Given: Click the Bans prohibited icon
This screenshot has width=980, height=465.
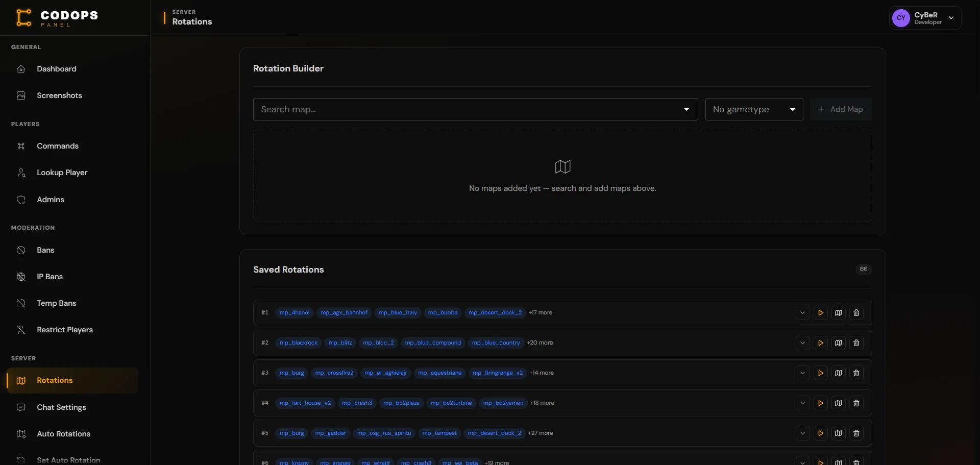Looking at the screenshot, I should pyautogui.click(x=21, y=250).
